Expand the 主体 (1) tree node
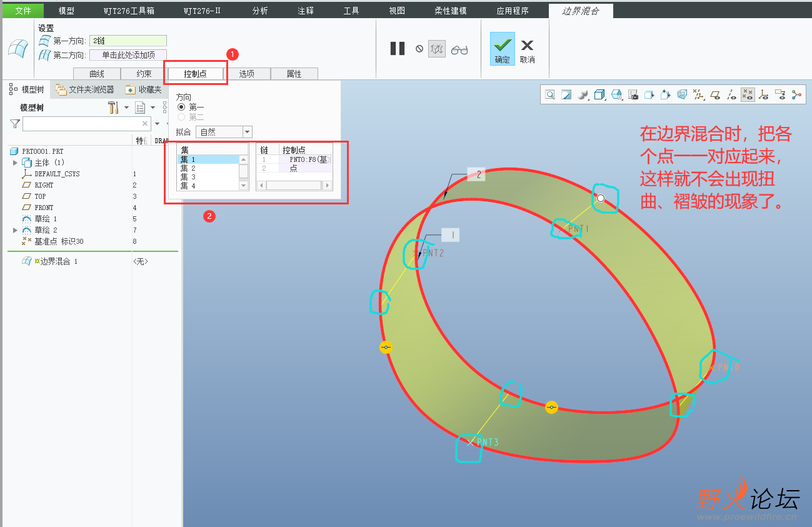 click(16, 163)
